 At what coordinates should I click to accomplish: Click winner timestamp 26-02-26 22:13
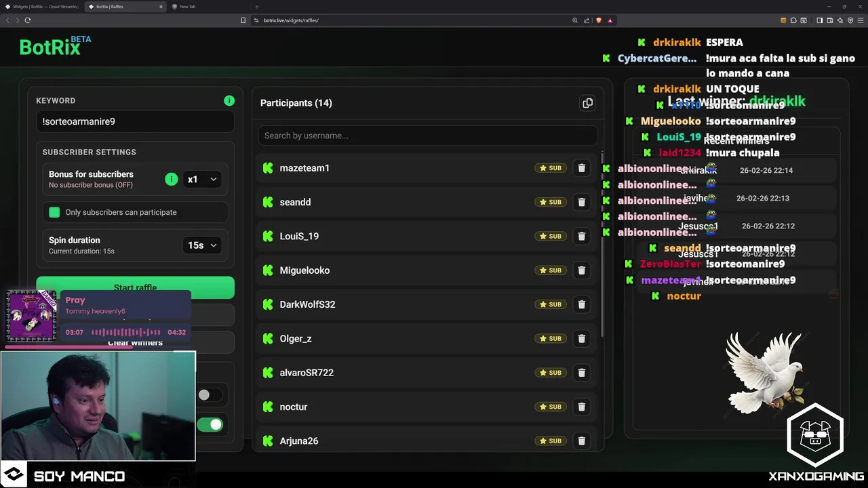763,198
